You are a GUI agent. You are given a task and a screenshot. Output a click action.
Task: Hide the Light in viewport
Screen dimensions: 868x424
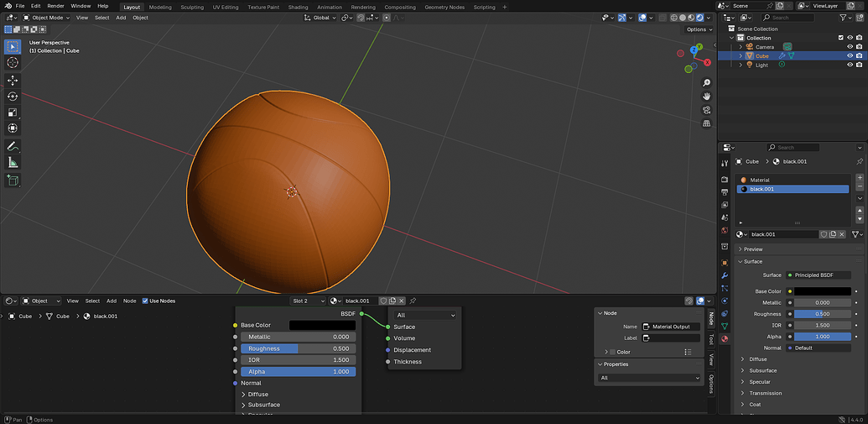pos(850,65)
